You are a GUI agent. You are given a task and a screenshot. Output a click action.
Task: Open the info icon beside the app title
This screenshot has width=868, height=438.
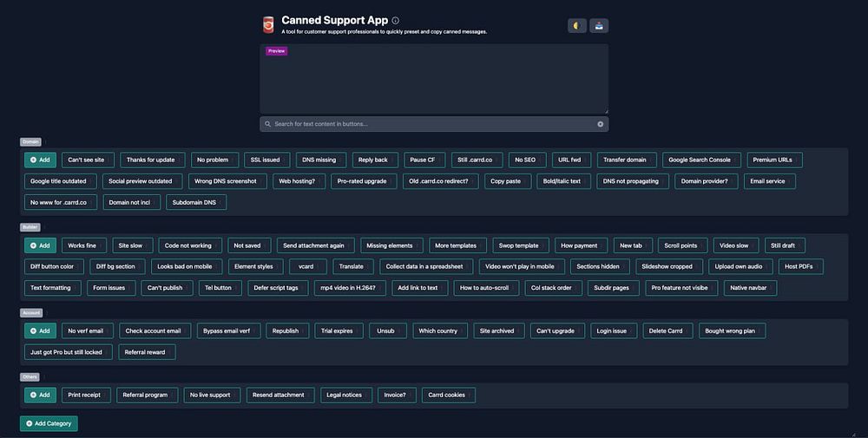pyautogui.click(x=395, y=21)
